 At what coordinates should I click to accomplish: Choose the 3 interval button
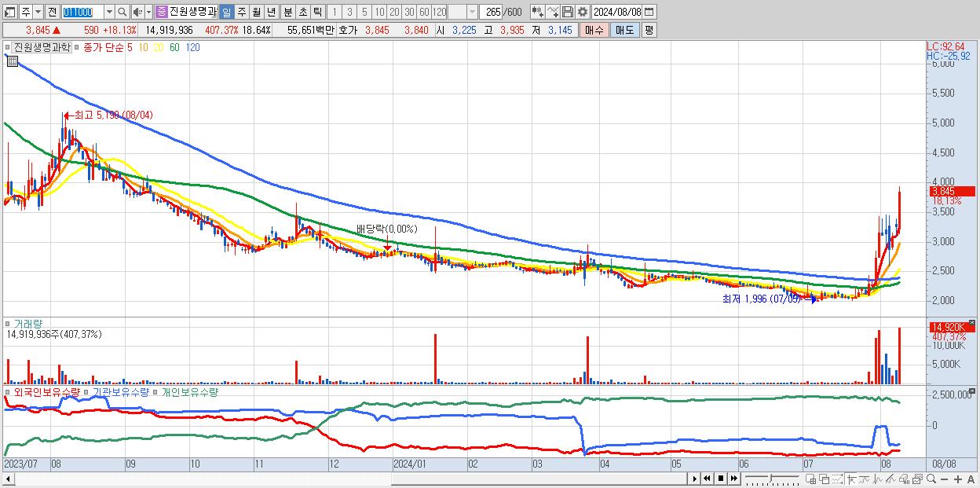349,12
